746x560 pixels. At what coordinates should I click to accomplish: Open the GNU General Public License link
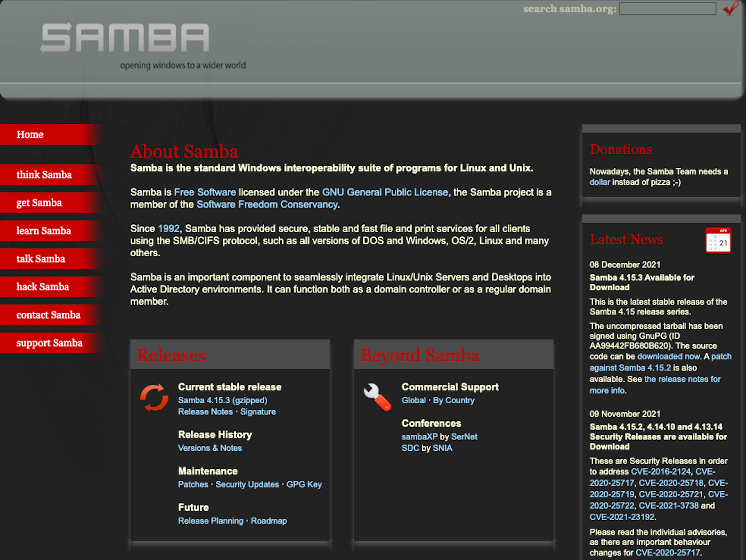(x=385, y=192)
